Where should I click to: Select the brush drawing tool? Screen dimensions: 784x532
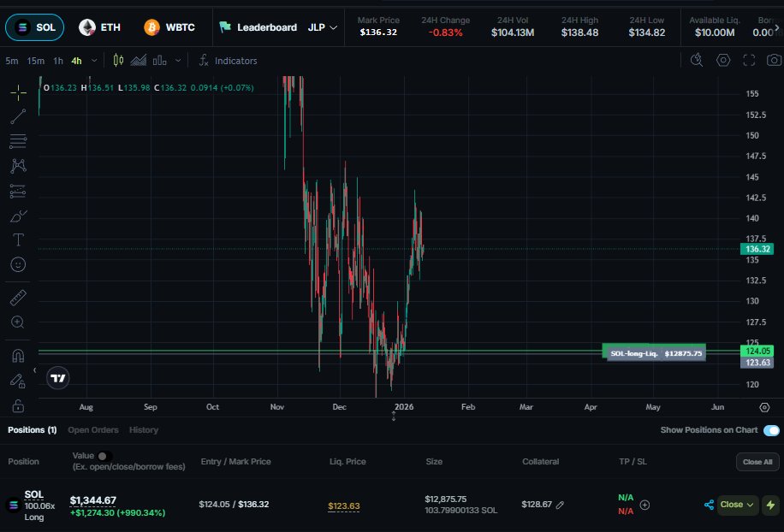pyautogui.click(x=18, y=216)
